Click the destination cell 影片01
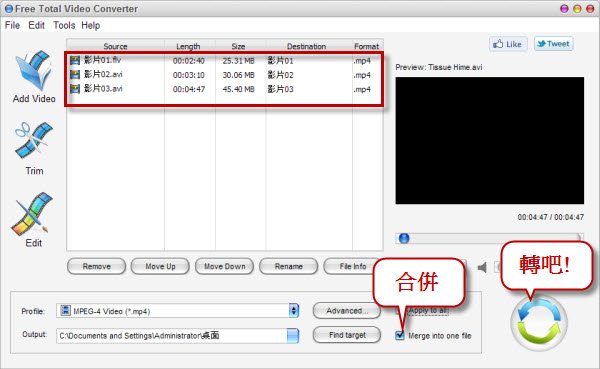 pyautogui.click(x=280, y=60)
